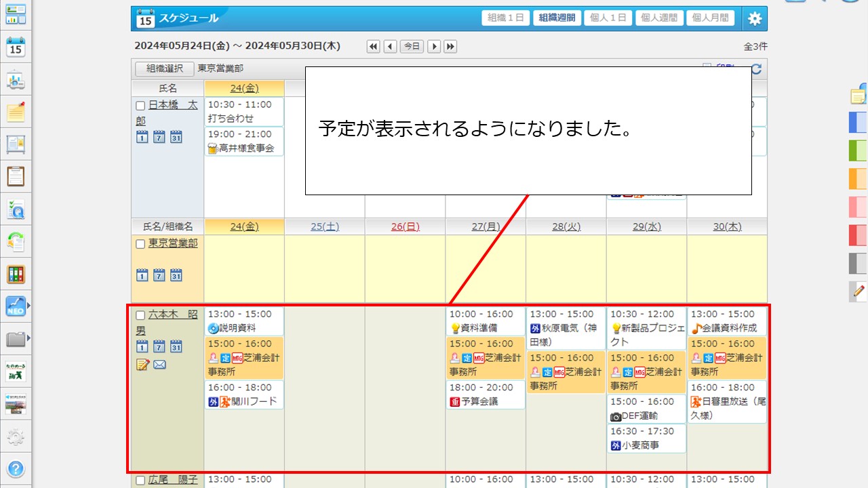Open the 27(月) date link
The width and height of the screenshot is (868, 488).
[x=485, y=227]
